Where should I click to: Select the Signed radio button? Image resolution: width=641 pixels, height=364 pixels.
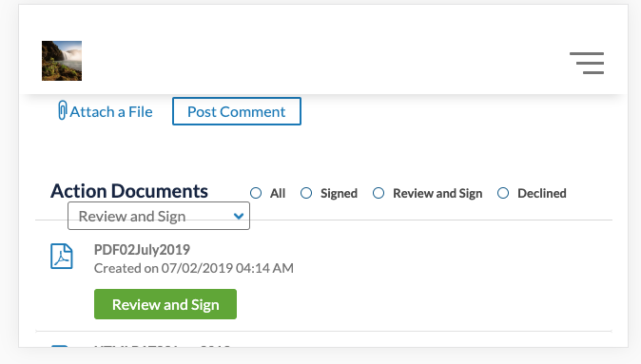pyautogui.click(x=306, y=193)
